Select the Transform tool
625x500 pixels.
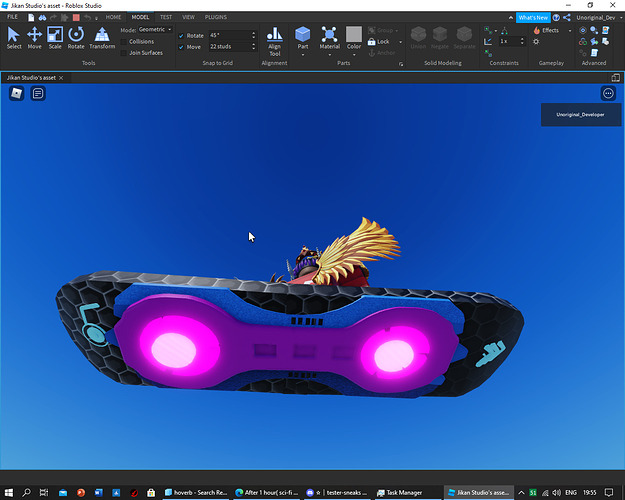[x=102, y=38]
